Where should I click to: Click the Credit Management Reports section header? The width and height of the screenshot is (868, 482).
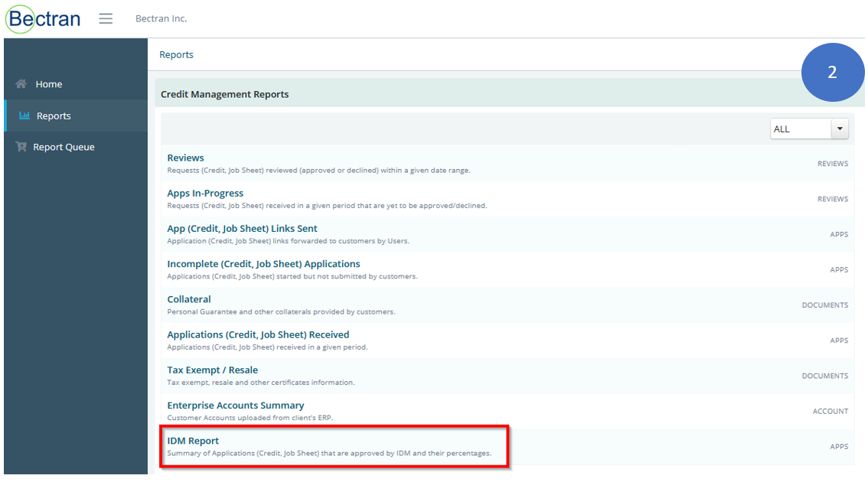point(224,94)
